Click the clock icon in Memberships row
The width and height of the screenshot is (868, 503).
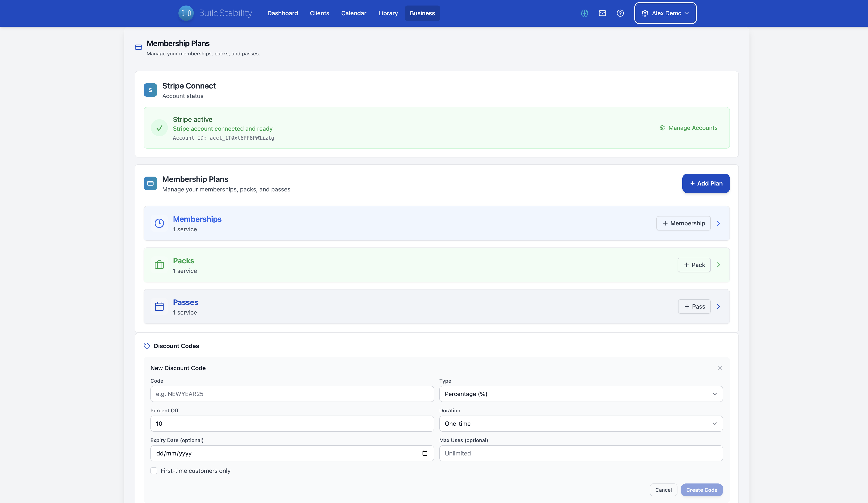[159, 223]
